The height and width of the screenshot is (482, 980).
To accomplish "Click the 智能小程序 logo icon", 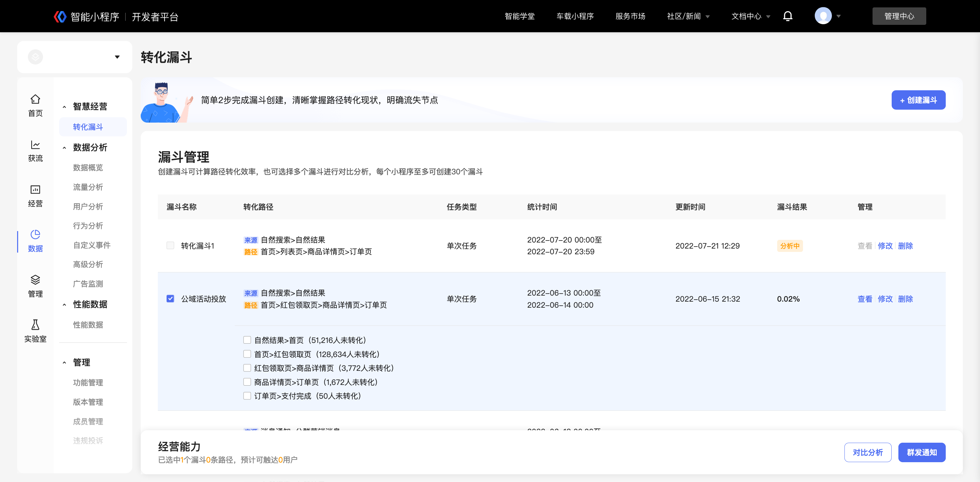I will pos(60,16).
